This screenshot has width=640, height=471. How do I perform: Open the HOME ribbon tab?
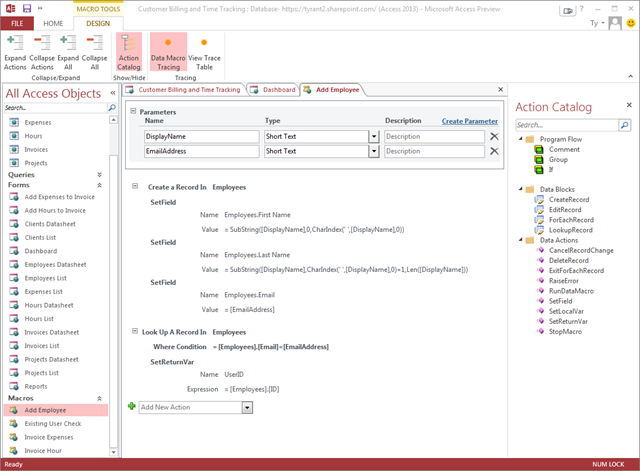(x=53, y=23)
